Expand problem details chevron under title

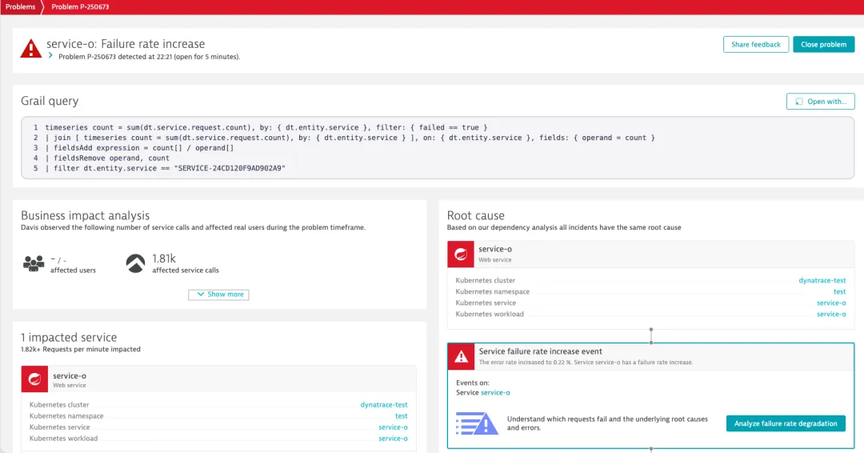point(51,56)
